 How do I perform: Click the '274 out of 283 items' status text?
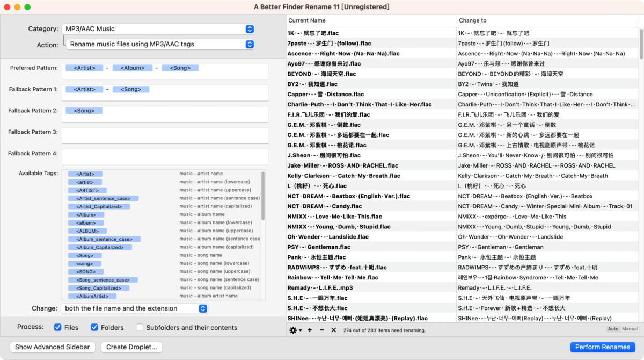click(384, 330)
